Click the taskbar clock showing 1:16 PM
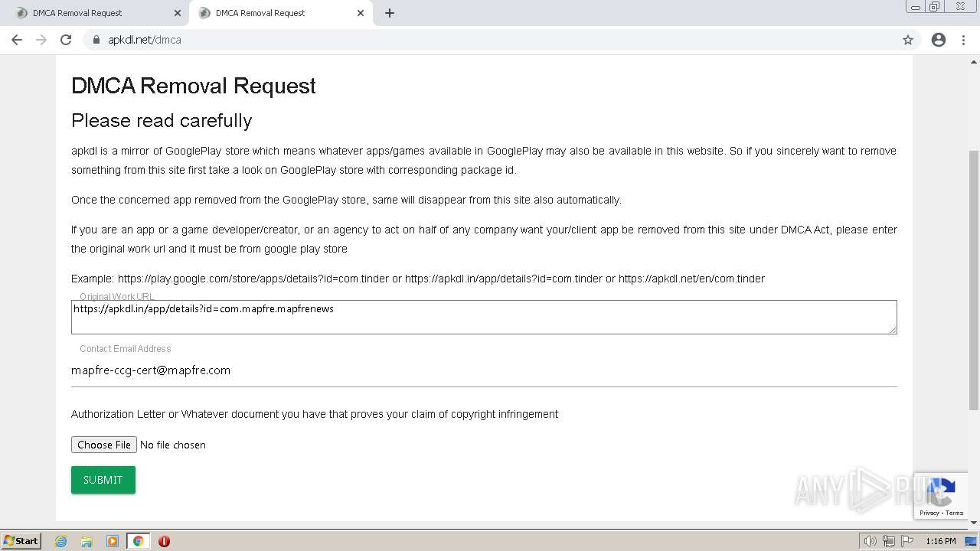Viewport: 980px width, 551px height. (x=940, y=541)
